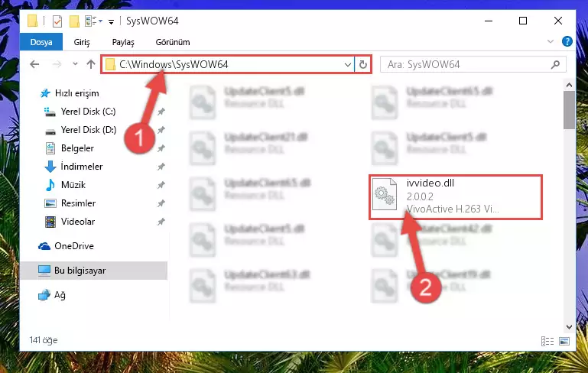Click the folder icon in address bar

(110, 64)
